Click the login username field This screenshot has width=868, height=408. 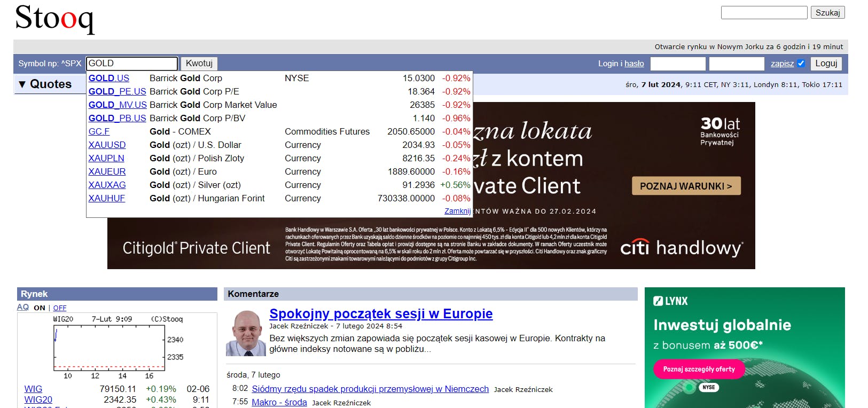678,64
